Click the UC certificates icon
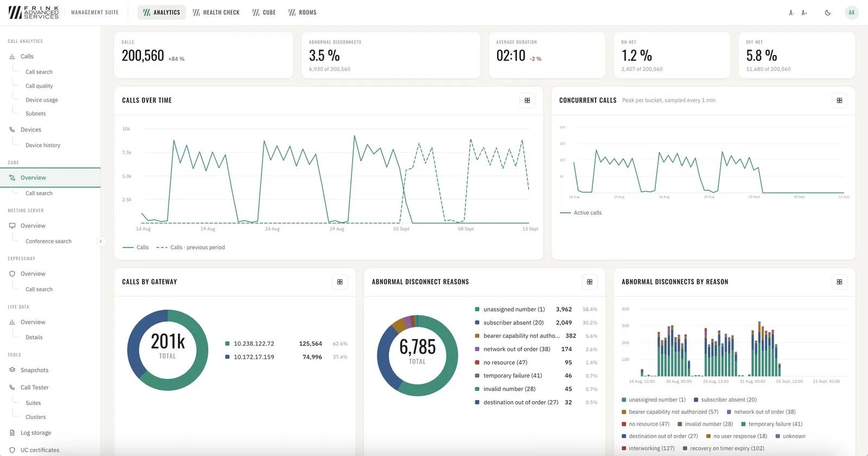This screenshot has height=456, width=868. [12, 450]
